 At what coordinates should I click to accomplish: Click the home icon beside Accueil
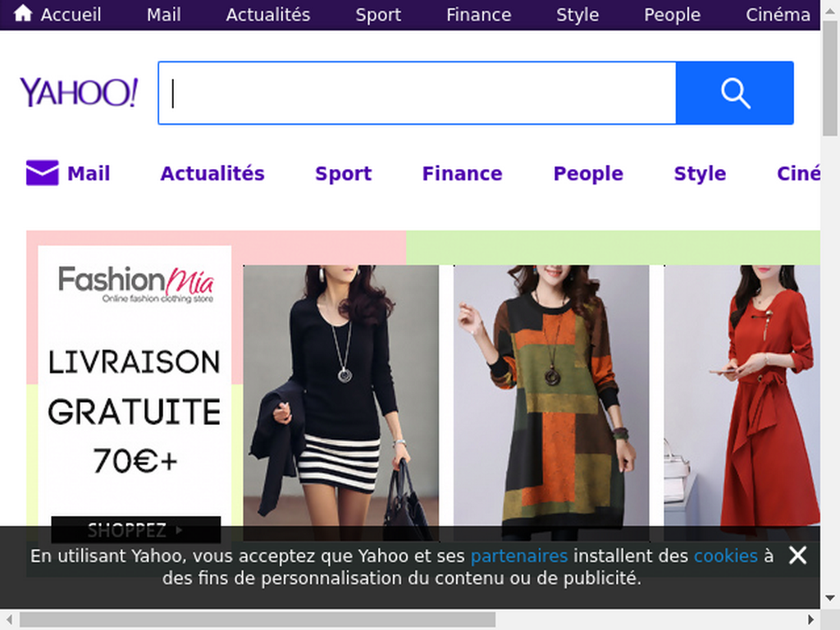point(22,13)
